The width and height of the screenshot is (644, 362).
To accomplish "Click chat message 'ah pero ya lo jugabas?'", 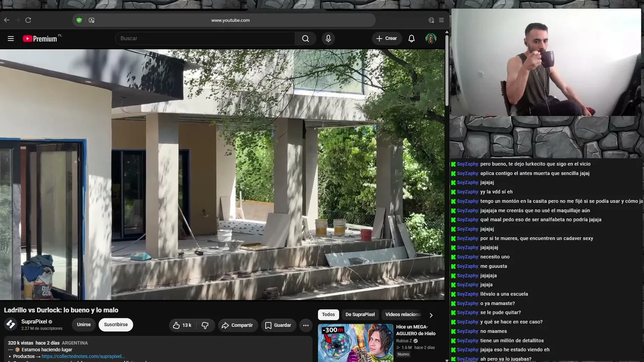I will pos(506,359).
